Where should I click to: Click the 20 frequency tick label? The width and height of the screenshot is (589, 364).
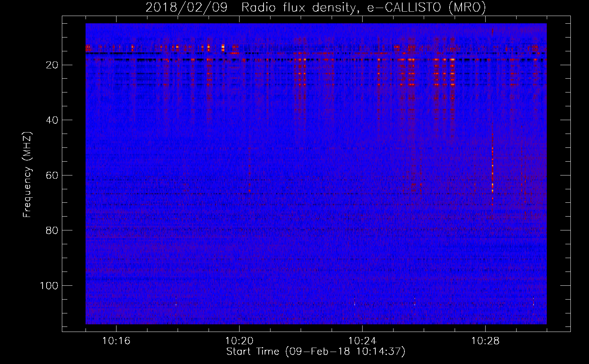52,65
